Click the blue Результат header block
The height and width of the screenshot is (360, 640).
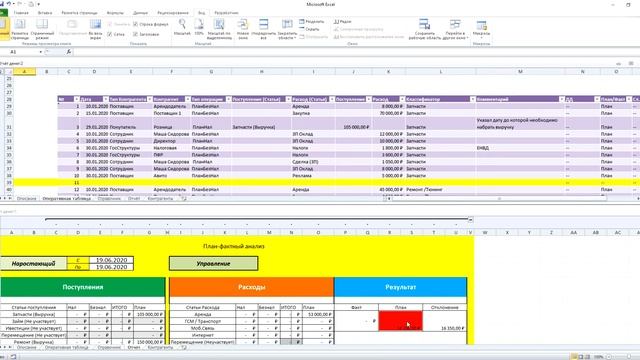[x=400, y=287]
